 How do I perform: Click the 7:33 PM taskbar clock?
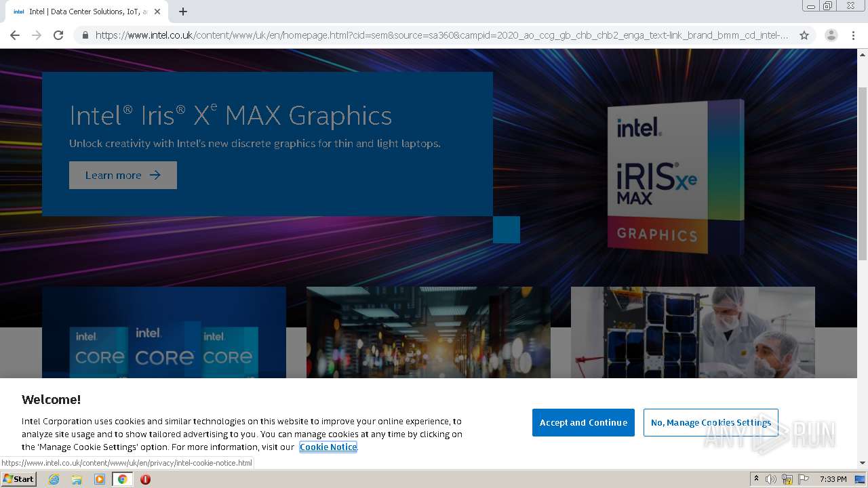[833, 479]
